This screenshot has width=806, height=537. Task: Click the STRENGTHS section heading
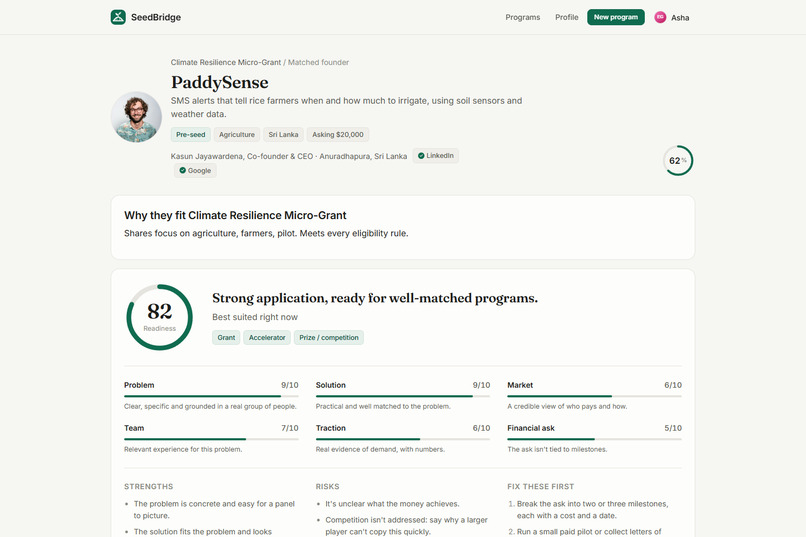pyautogui.click(x=149, y=487)
